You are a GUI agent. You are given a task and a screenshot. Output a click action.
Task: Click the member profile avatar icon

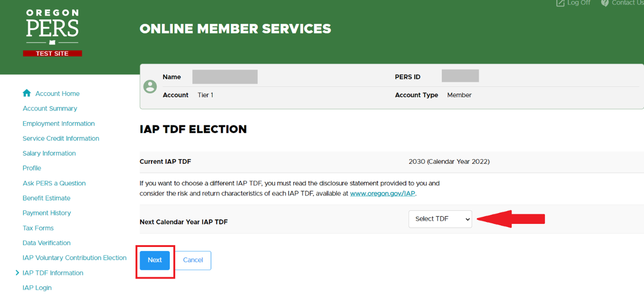coord(150,86)
